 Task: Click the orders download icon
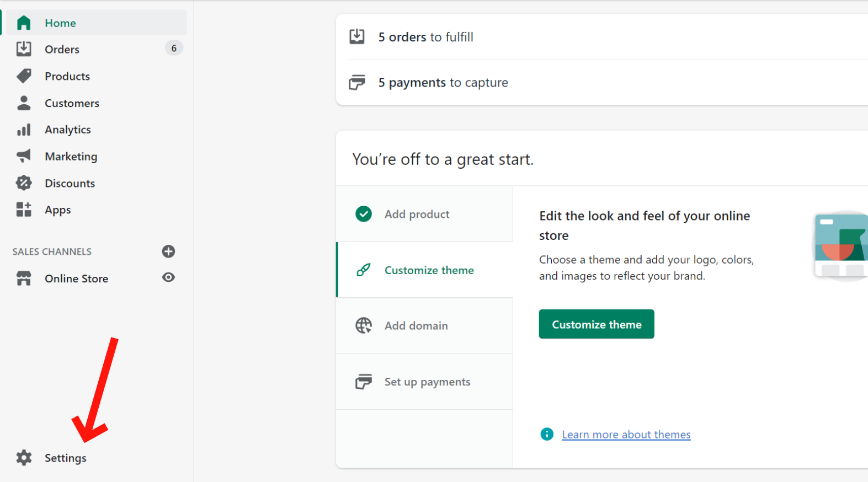point(358,36)
